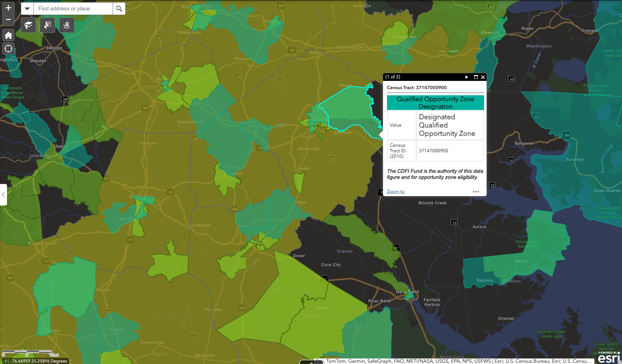Image resolution: width=622 pixels, height=364 pixels.
Task: Click Qualified Opportunity Zone Designation header
Action: [x=435, y=103]
